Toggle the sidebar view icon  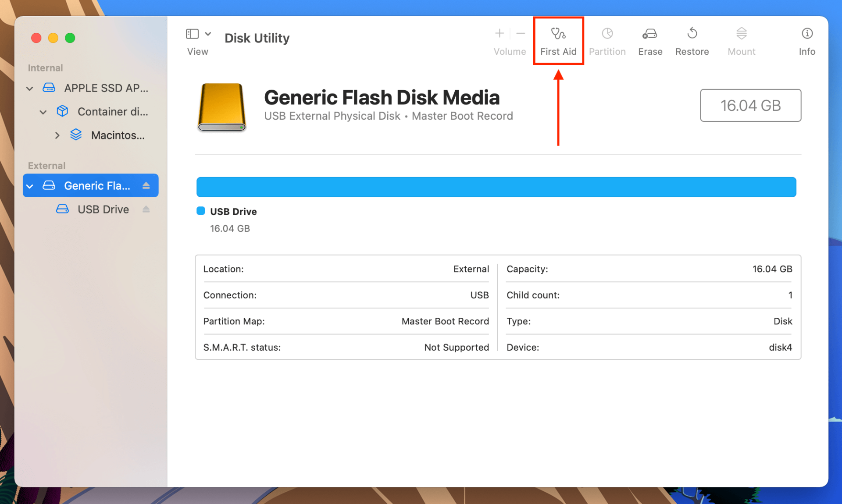point(192,33)
